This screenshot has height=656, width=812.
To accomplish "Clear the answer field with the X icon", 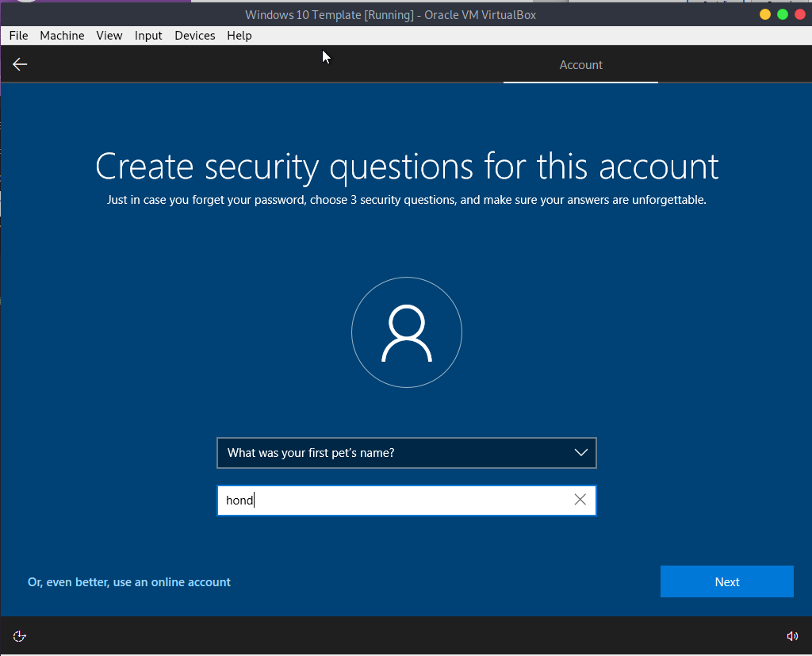I will pos(580,500).
